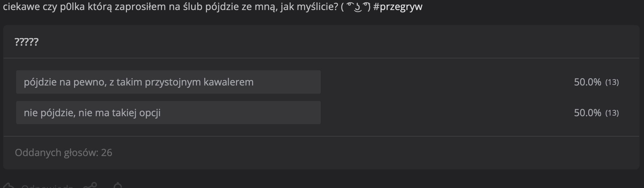Vote for "nie pójdzie, nie ma takiej opcji"

click(168, 113)
